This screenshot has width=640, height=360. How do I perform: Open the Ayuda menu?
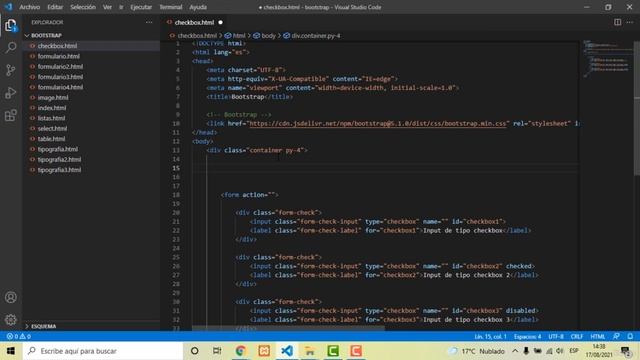[x=198, y=7]
